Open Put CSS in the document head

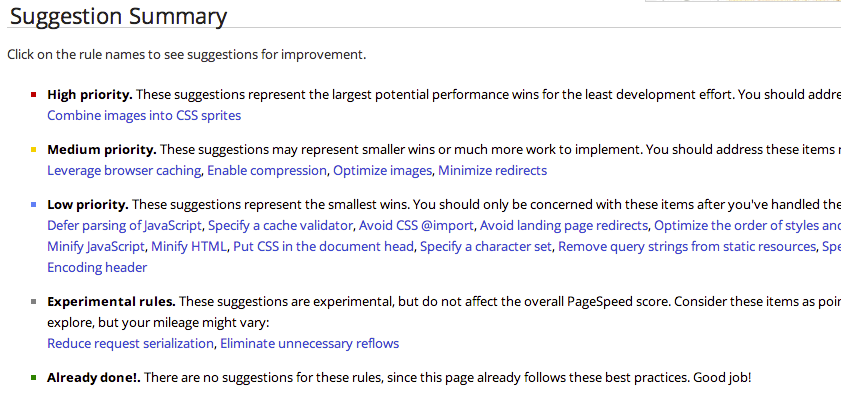[323, 247]
